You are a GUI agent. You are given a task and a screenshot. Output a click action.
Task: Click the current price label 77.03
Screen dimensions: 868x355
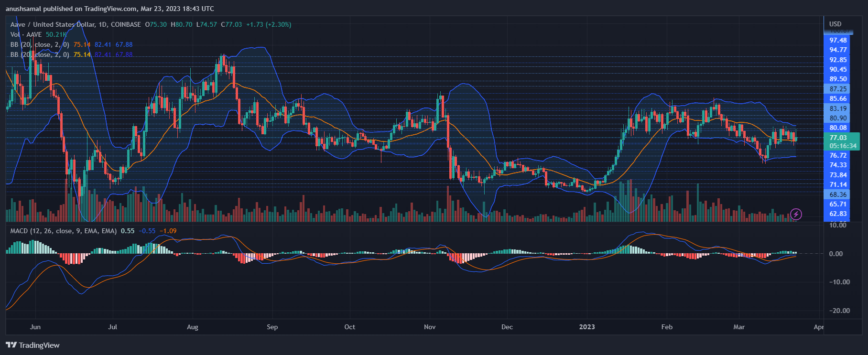838,138
